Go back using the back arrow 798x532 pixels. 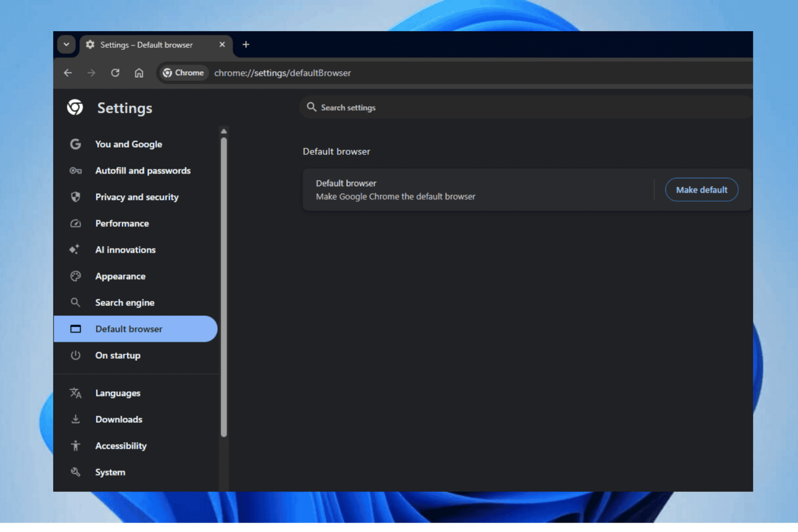pyautogui.click(x=68, y=73)
